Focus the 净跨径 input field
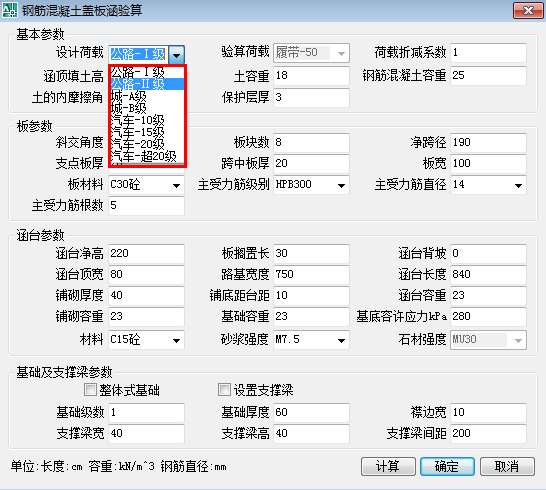The width and height of the screenshot is (546, 490). point(488,142)
